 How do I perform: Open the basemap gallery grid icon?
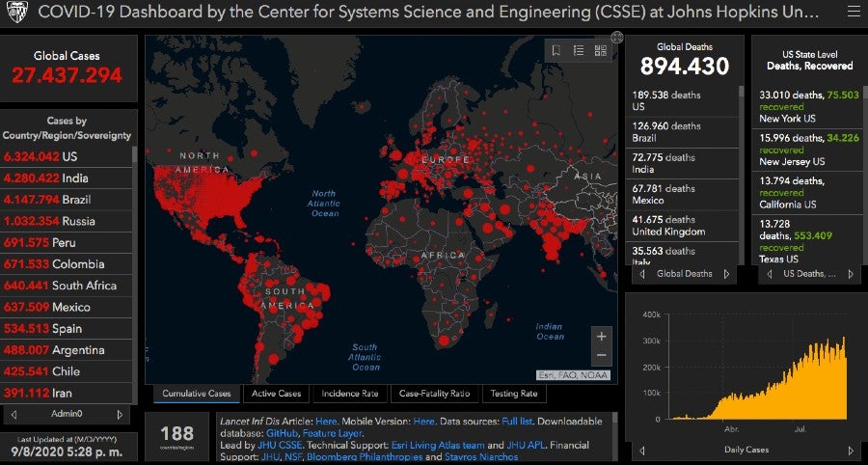pyautogui.click(x=601, y=51)
